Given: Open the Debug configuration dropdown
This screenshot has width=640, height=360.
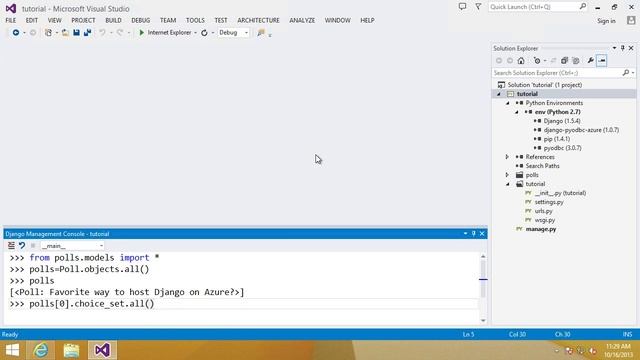Looking at the screenshot, I should (x=233, y=33).
